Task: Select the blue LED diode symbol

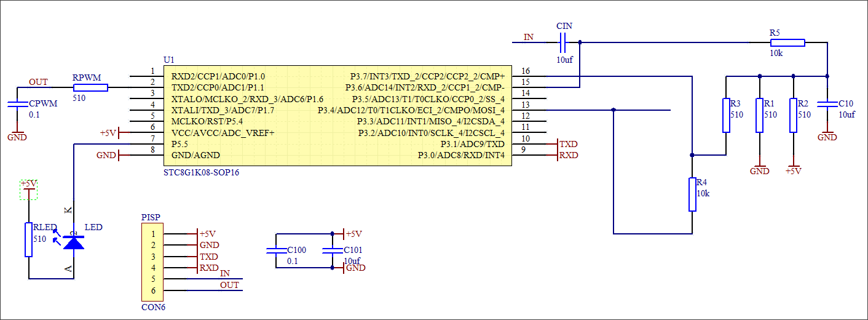Action: pos(74,241)
